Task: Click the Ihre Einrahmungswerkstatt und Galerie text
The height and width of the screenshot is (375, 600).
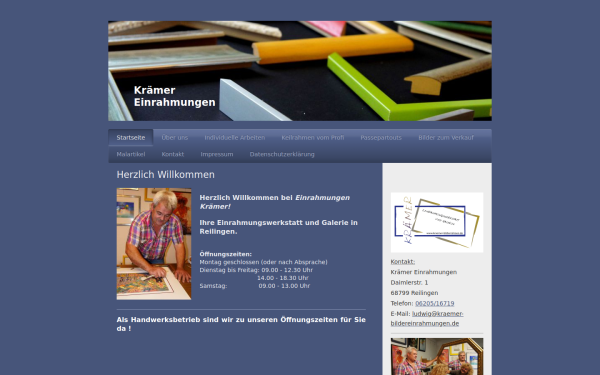Action: 279,227
